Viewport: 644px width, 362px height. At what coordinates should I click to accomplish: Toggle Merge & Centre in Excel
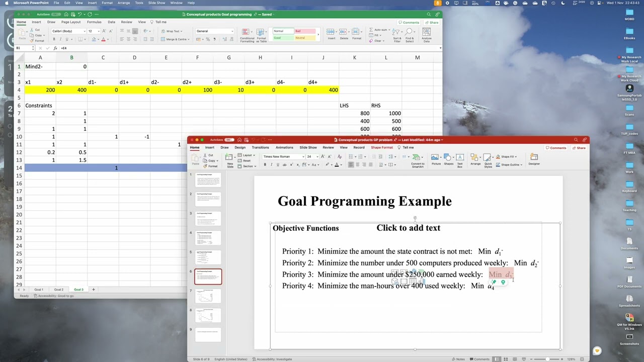174,39
